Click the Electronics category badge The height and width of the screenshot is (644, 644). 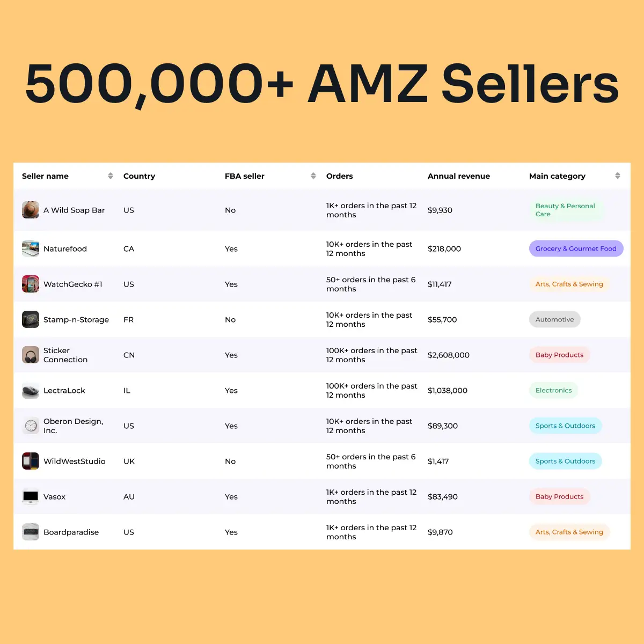tap(553, 390)
